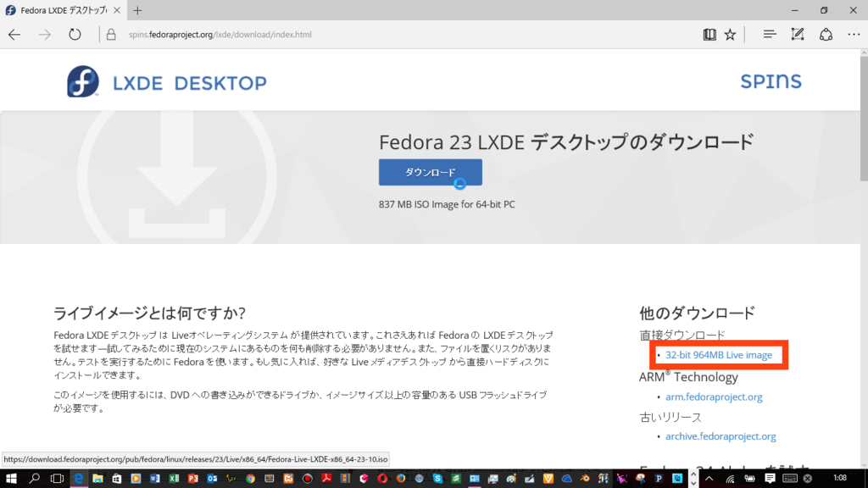Click the page vertical scrollbar thumb
The width and height of the screenshot is (868, 488).
864,119
